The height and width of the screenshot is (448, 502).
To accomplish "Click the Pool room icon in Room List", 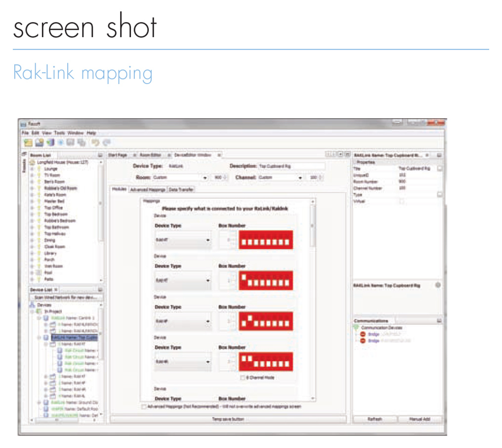I will pyautogui.click(x=39, y=273).
